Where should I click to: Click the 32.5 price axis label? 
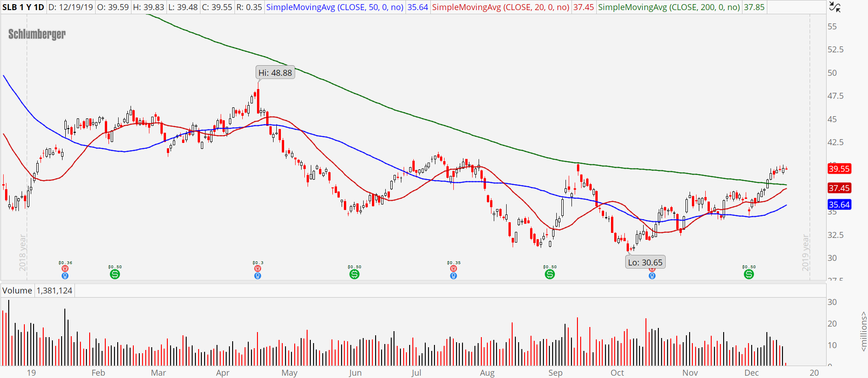835,235
